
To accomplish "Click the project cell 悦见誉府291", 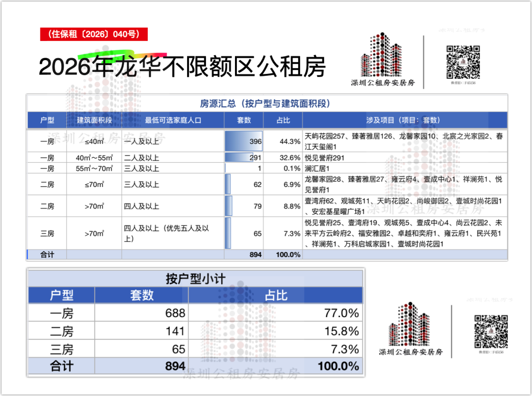I will point(405,158).
